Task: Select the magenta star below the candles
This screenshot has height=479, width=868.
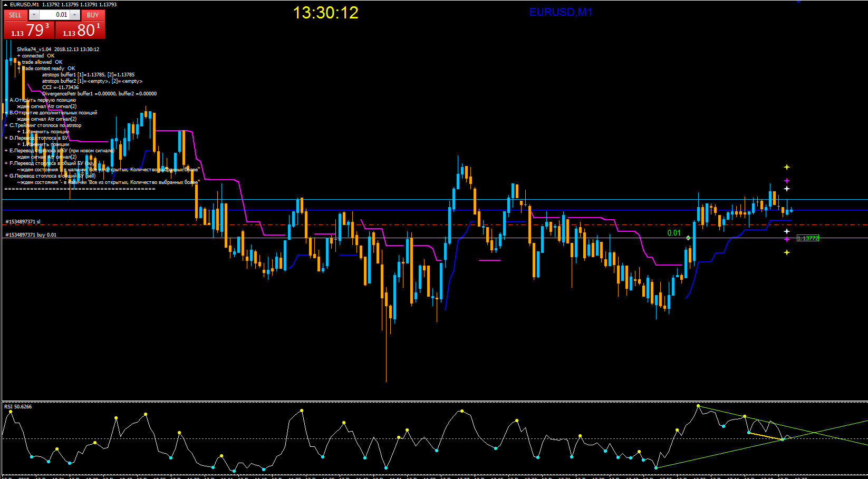Action: click(787, 239)
